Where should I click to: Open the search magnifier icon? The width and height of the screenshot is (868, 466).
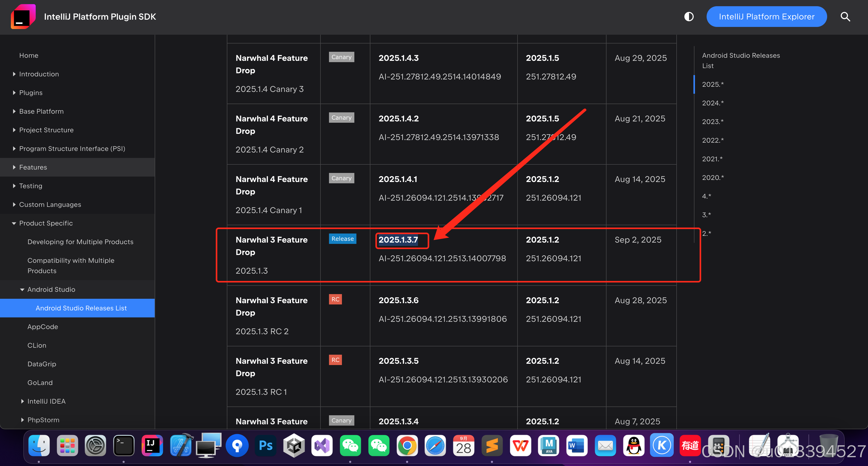click(845, 17)
